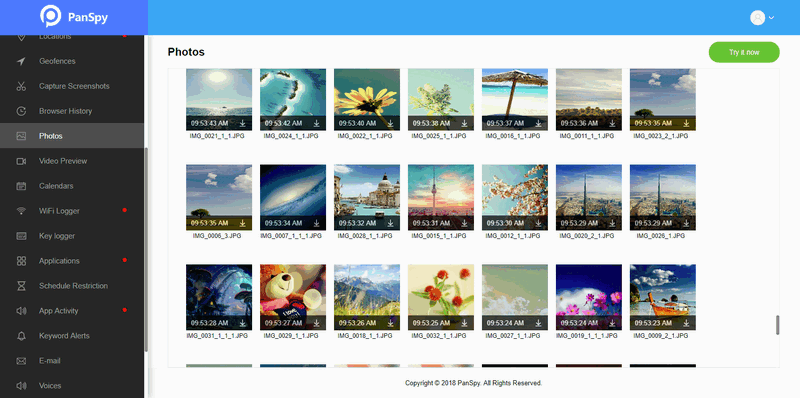Download the IMG_0021_1_1.JPG photo
This screenshot has height=398, width=800.
click(243, 123)
